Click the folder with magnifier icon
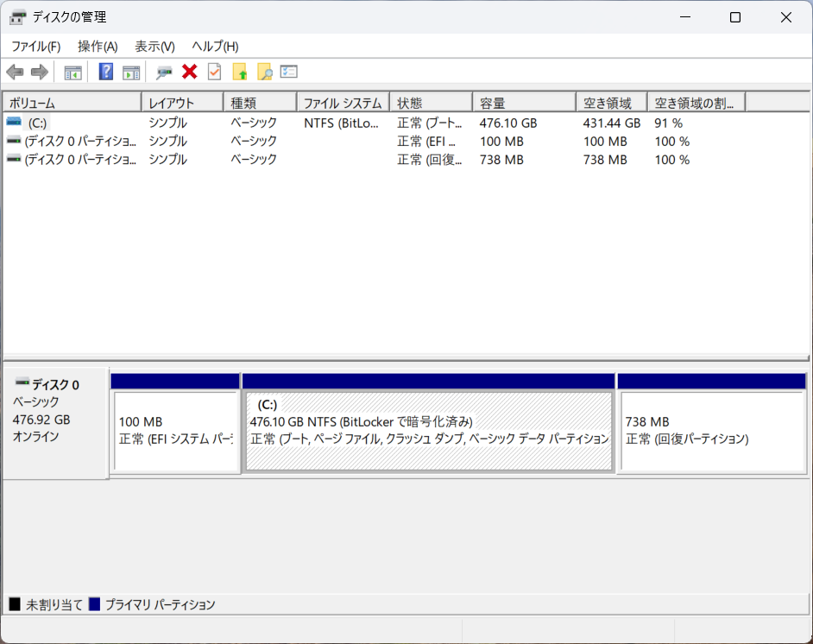 pos(264,72)
